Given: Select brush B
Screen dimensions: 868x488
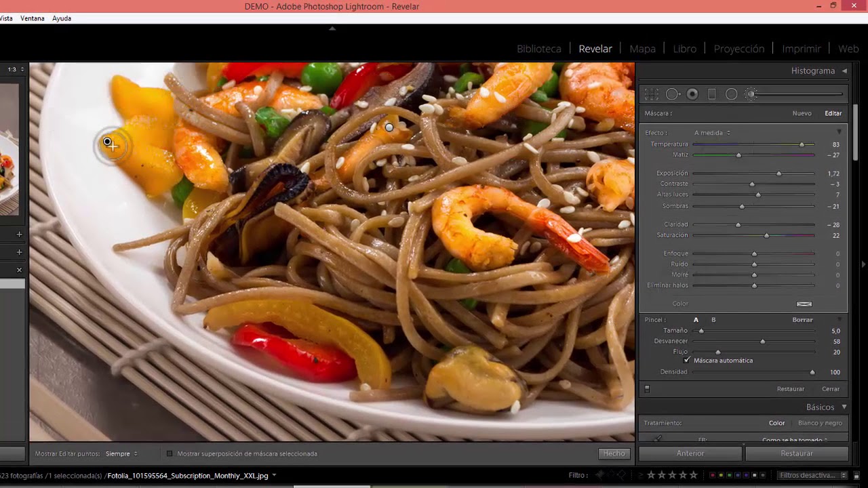Looking at the screenshot, I should 713,320.
